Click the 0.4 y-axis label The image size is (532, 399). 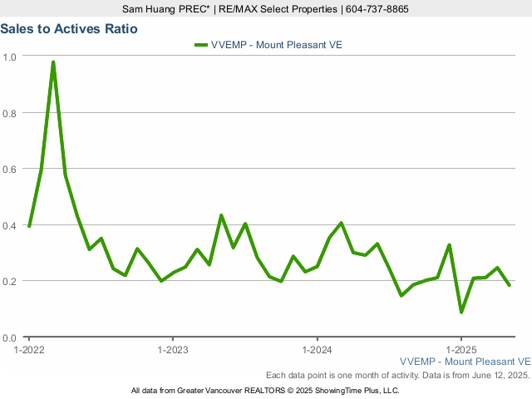click(x=9, y=225)
